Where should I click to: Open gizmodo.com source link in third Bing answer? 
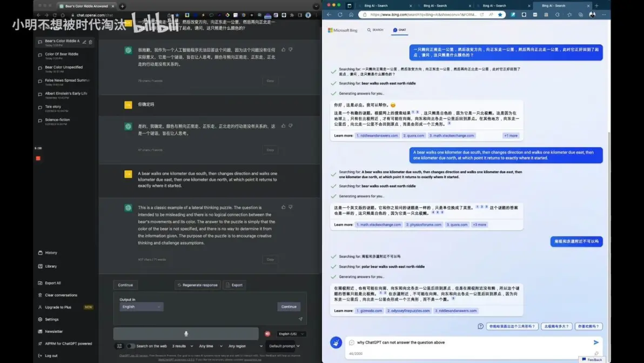pos(369,311)
